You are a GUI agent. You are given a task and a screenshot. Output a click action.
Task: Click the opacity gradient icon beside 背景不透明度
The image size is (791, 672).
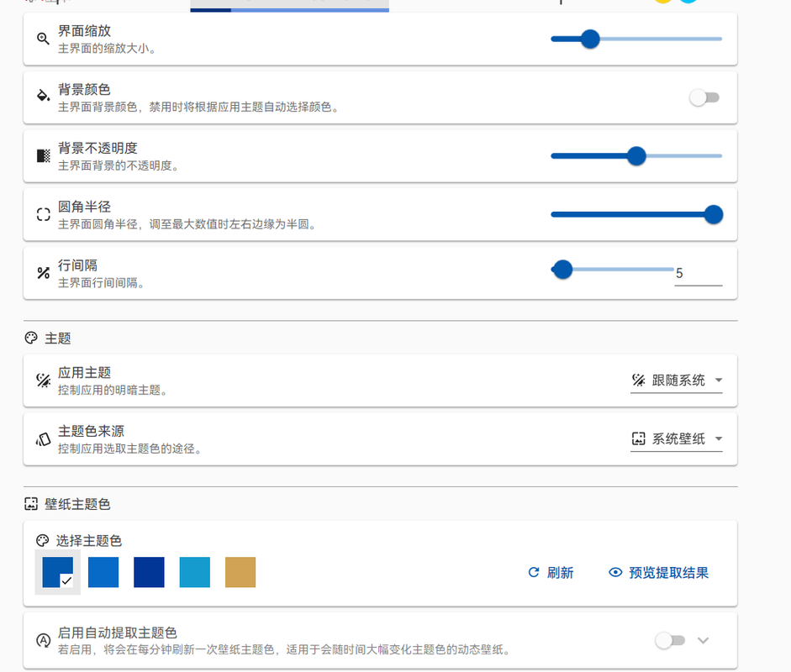click(x=44, y=155)
